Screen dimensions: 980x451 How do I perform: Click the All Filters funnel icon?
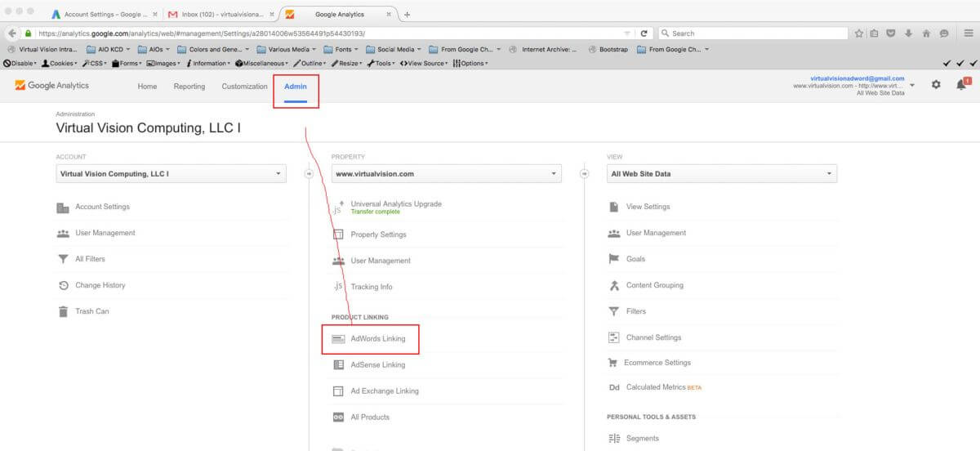(63, 260)
